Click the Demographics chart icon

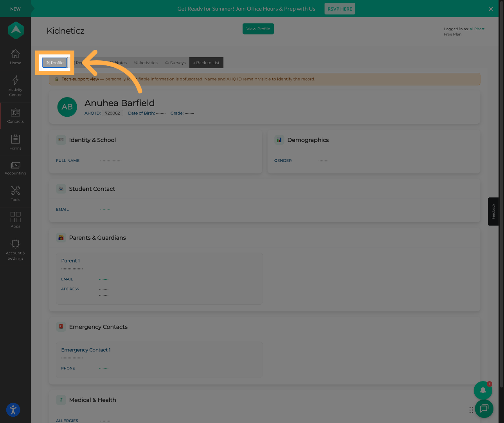(279, 140)
